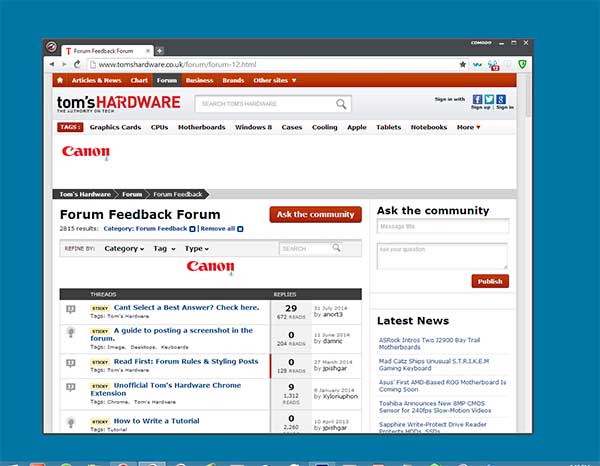Select the Graphics Cards tag tab
Screen dimensions: 600x466
115,128
